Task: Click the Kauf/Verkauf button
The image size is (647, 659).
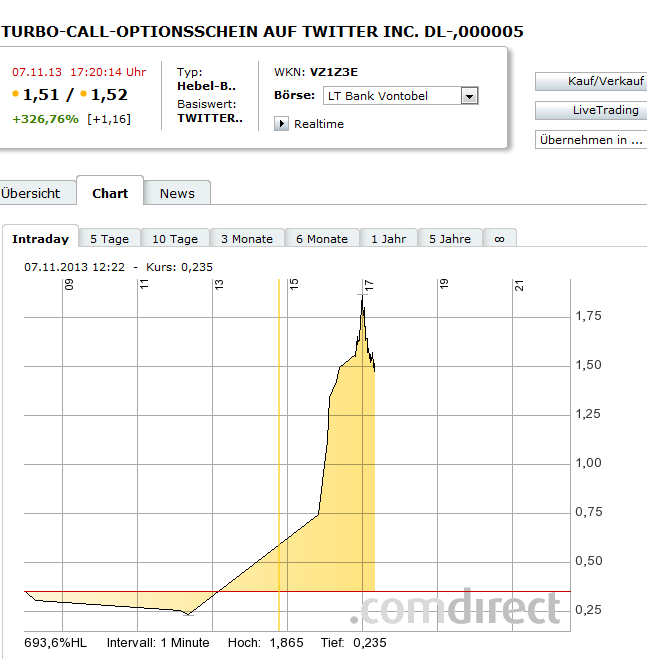Action: [x=591, y=81]
